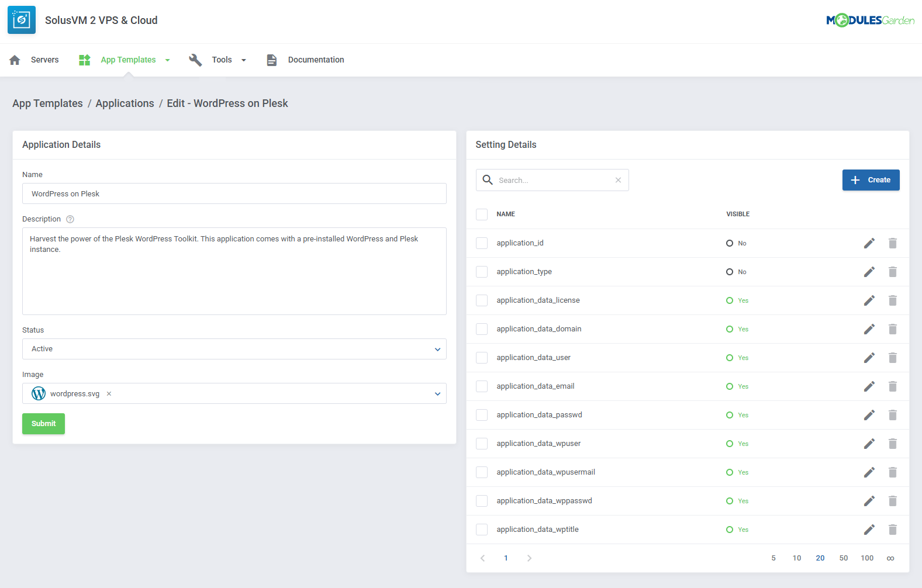922x588 pixels.
Task: Show 100 entries per page
Action: coord(867,558)
